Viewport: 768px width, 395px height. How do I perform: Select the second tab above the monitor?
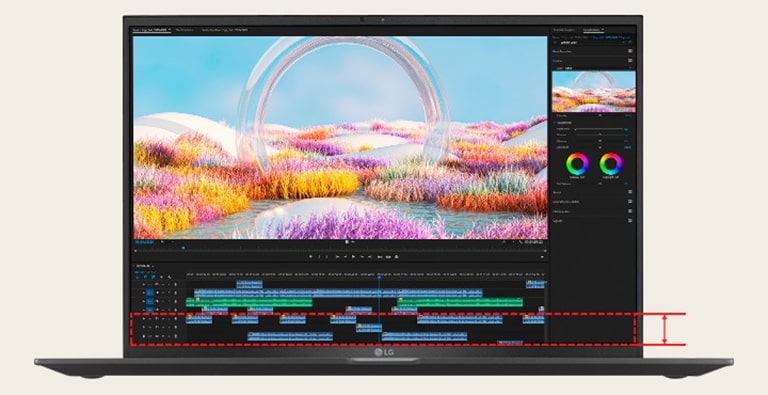(184, 30)
